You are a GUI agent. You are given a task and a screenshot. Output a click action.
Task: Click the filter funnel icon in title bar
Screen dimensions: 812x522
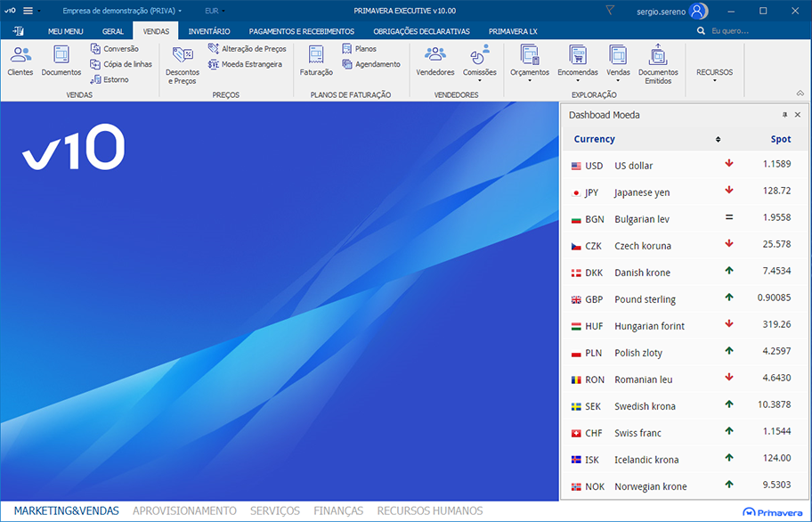(x=610, y=11)
